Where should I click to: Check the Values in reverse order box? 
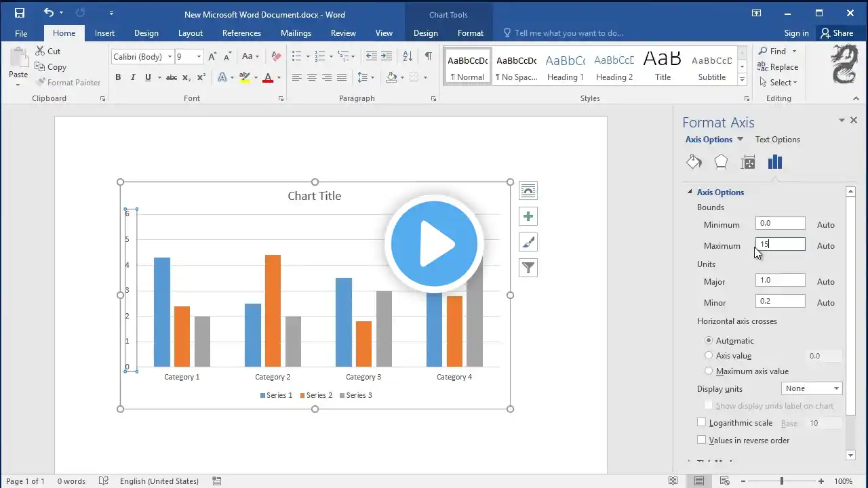pyautogui.click(x=702, y=440)
